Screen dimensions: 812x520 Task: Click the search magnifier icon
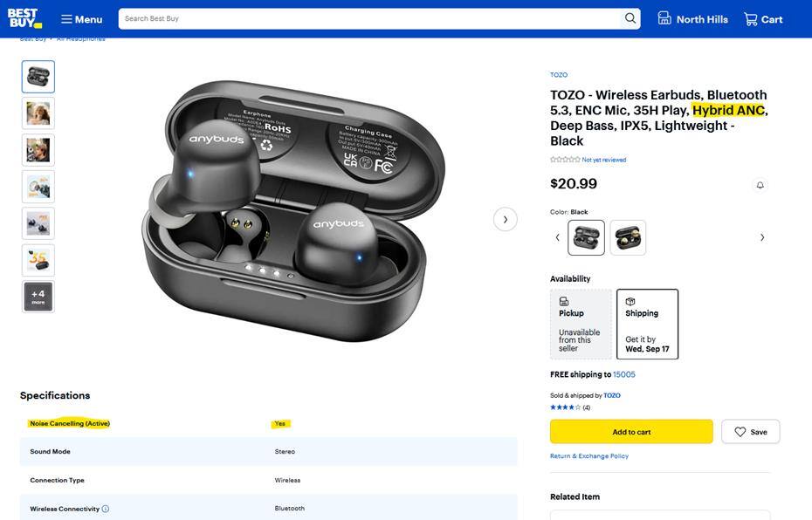pyautogui.click(x=630, y=18)
